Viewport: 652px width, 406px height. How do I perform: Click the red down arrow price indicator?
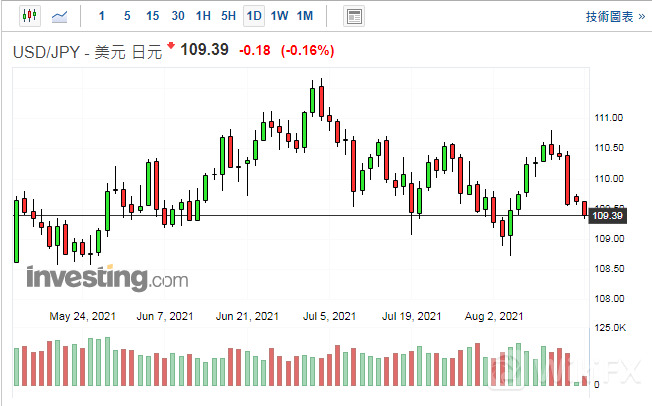click(x=171, y=46)
